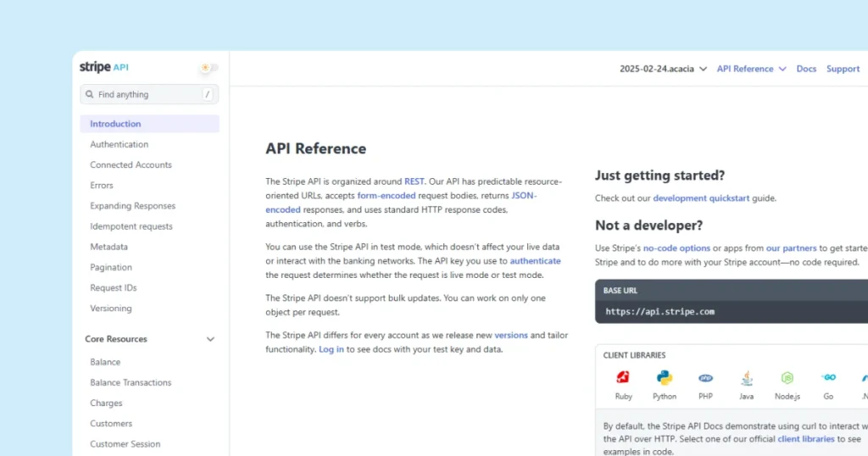This screenshot has width=868, height=456.
Task: Open Metadata sidebar item
Action: (108, 247)
